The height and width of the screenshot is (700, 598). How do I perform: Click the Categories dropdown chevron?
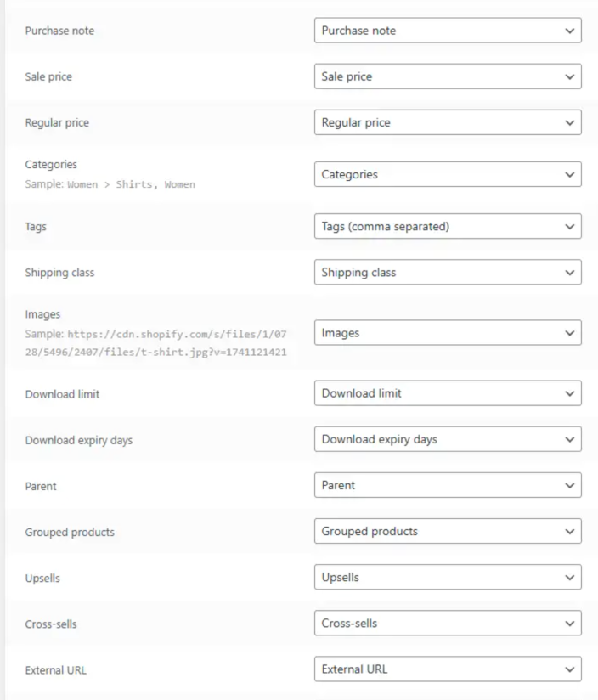[569, 175]
